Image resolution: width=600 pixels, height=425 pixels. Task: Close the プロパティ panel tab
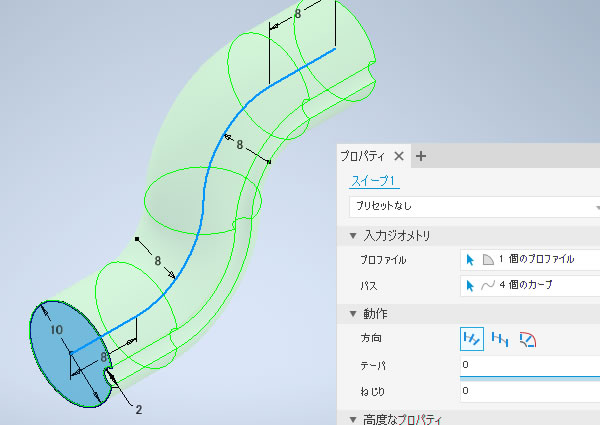pyautogui.click(x=399, y=156)
